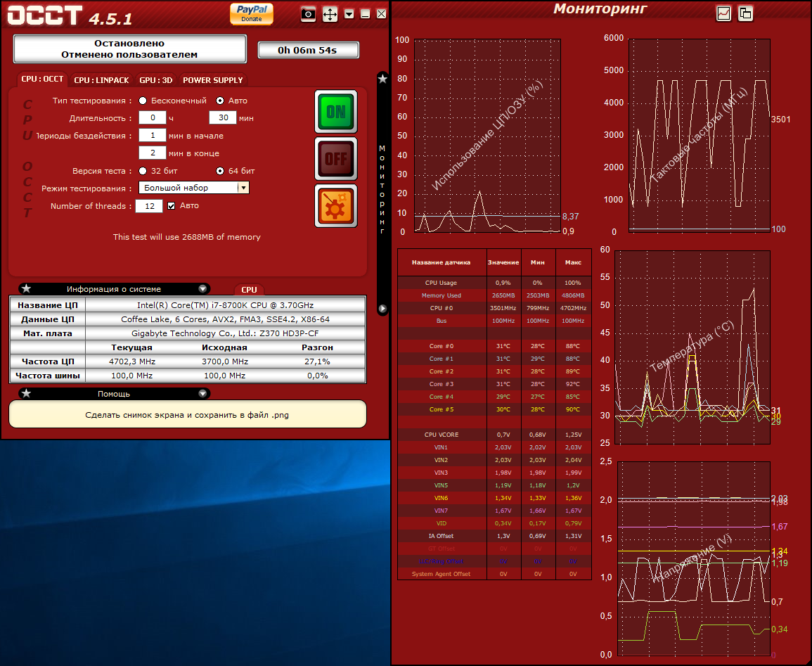Screen dimensions: 812x666
Task: Open the GPU:3D tab
Action: tap(156, 79)
